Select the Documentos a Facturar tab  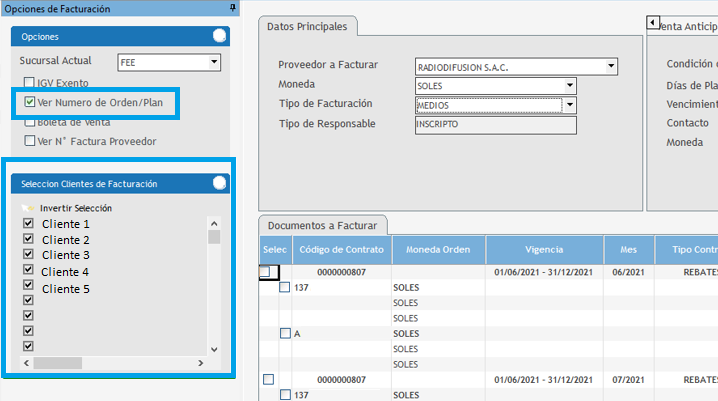click(322, 225)
